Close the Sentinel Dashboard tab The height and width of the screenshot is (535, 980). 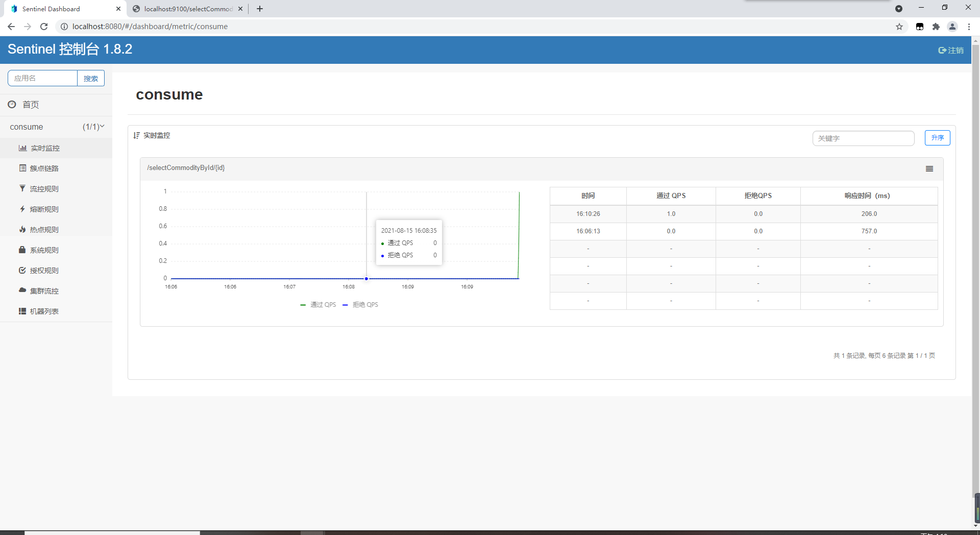pos(118,9)
